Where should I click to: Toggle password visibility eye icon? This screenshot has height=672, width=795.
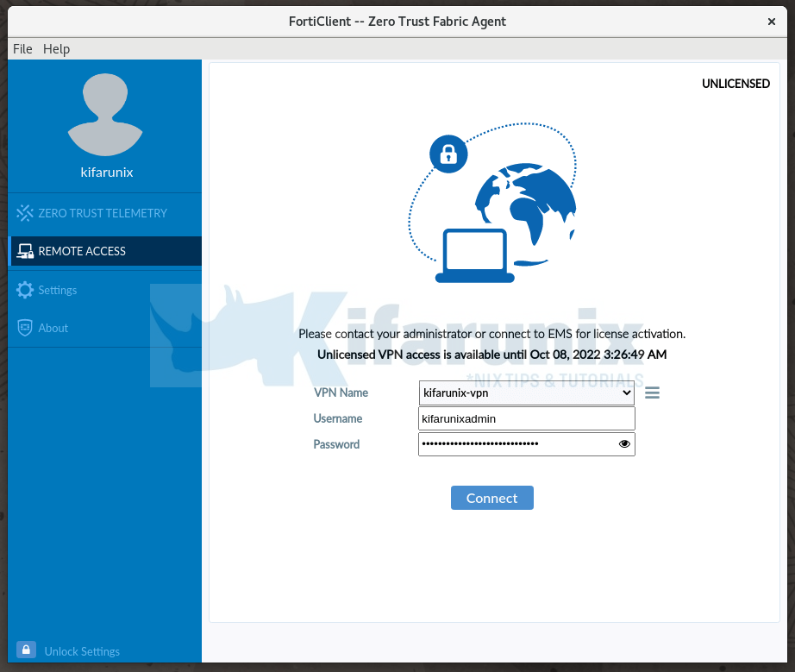pos(624,443)
